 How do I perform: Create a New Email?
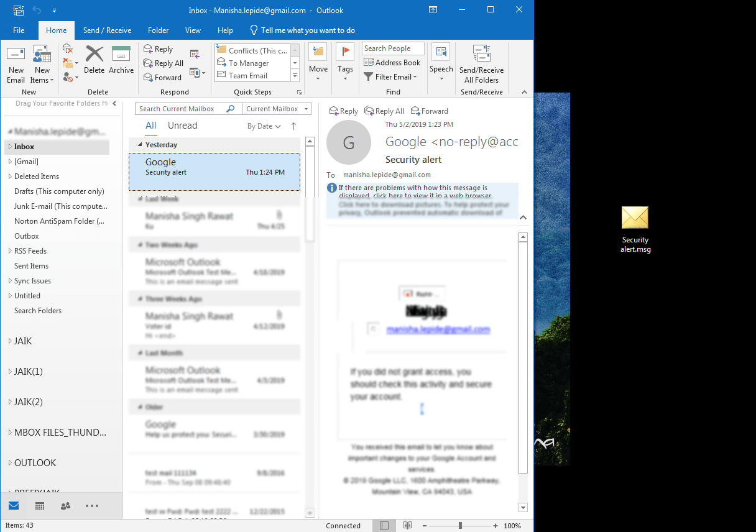click(16, 65)
